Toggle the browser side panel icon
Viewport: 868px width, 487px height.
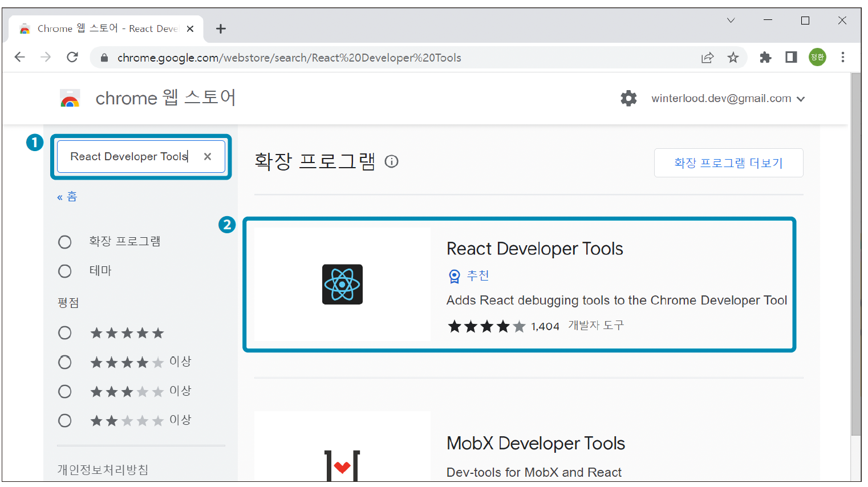(x=791, y=57)
